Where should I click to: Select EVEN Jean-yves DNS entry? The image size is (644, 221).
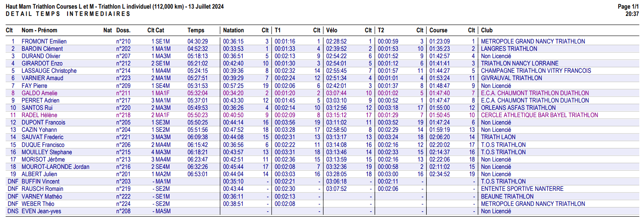coord(41,211)
